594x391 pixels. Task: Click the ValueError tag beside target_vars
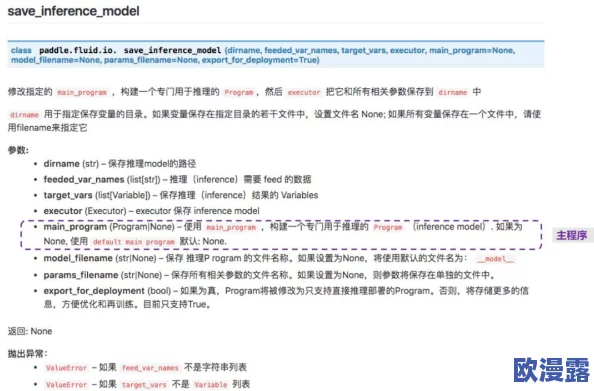[x=66, y=385]
